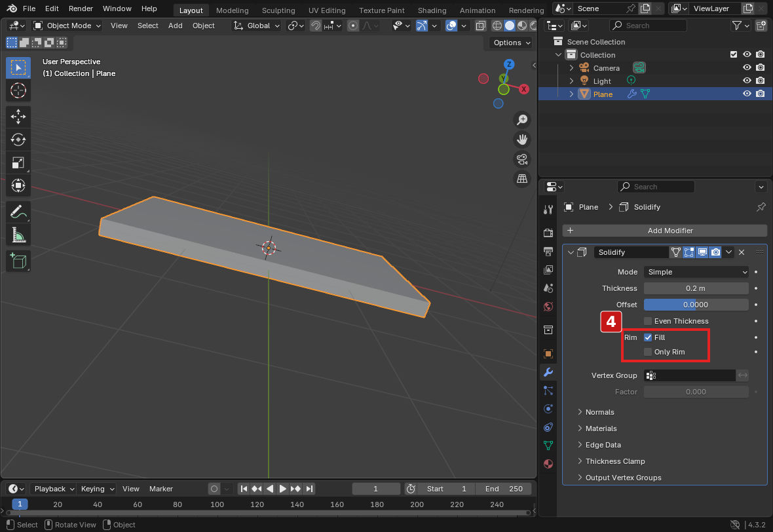Toggle the camera view icon

click(522, 159)
